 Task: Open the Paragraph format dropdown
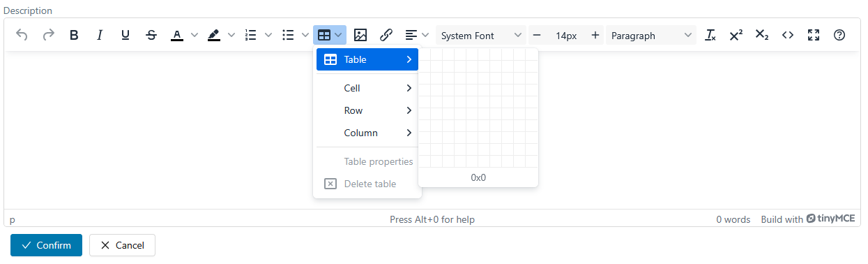pyautogui.click(x=651, y=35)
